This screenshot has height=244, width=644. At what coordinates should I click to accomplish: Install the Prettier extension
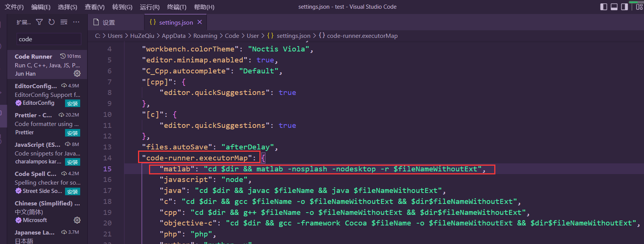[73, 133]
